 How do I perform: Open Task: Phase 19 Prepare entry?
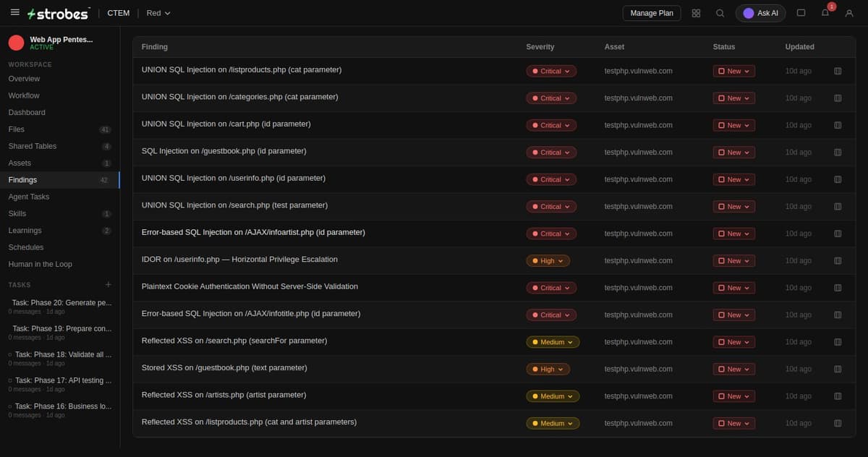(x=60, y=333)
